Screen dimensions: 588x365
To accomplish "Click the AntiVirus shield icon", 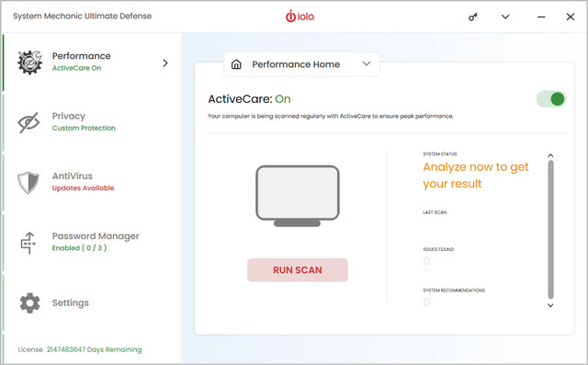I will coord(28,183).
